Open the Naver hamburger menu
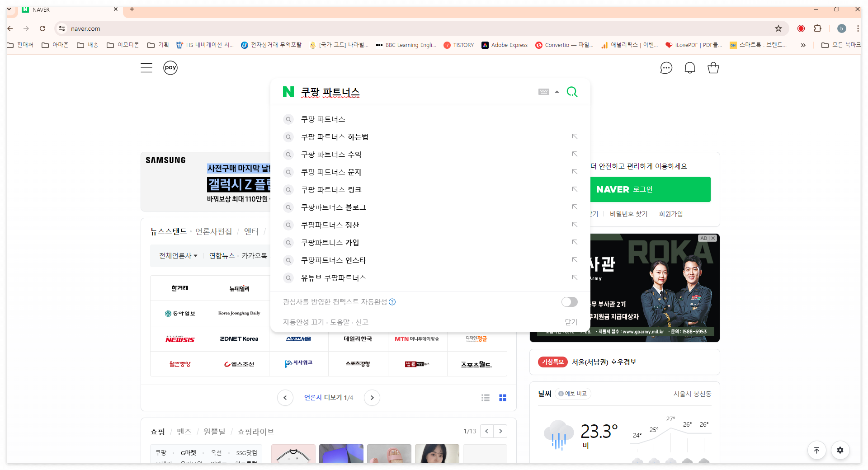This screenshot has height=470, width=868. tap(146, 68)
